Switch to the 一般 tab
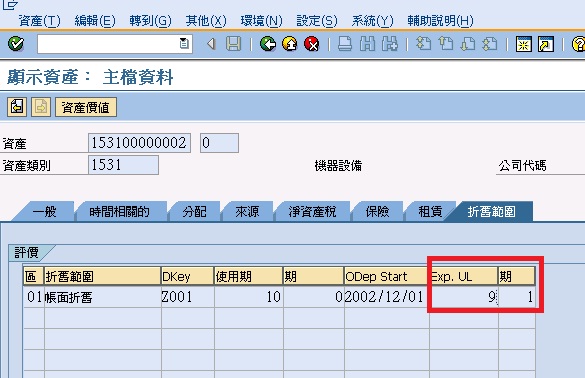Image resolution: width=585 pixels, height=378 pixels. 44,212
